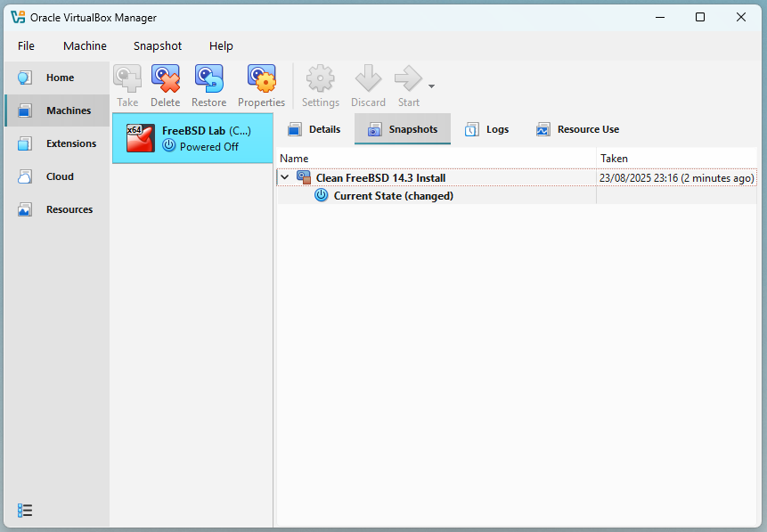Screen dimensions: 767x532
Task: Open the Start button dropdown arrow
Action: point(431,86)
